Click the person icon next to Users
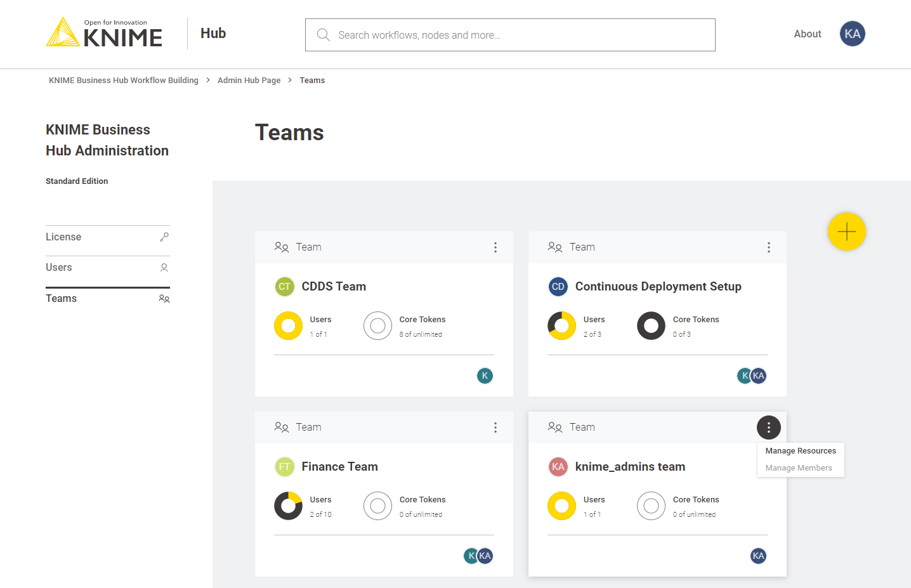Screen dimensions: 911x588 point(164,268)
